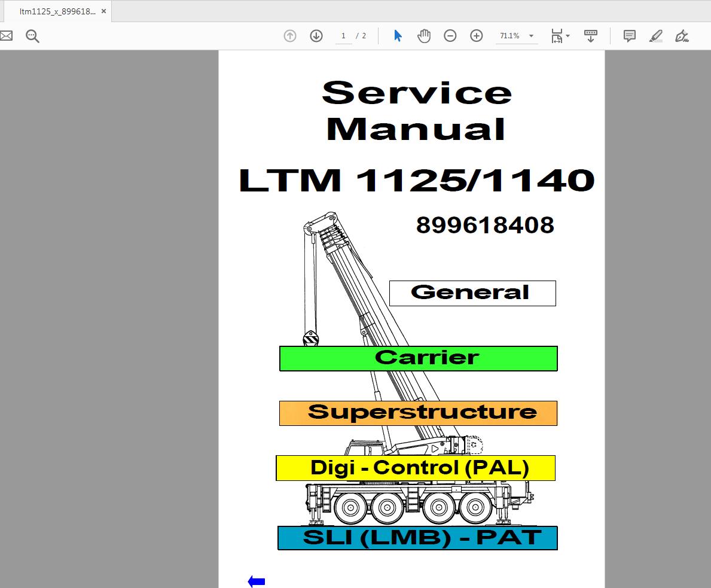The image size is (711, 588).
Task: Close the ltm1125_x_899618 tab
Action: coord(104,11)
